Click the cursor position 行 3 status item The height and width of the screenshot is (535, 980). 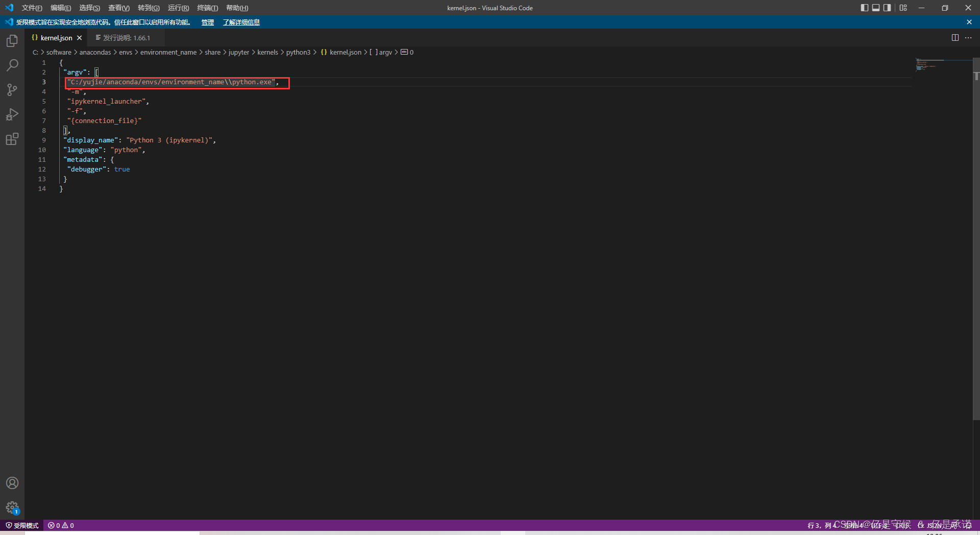[822, 525]
